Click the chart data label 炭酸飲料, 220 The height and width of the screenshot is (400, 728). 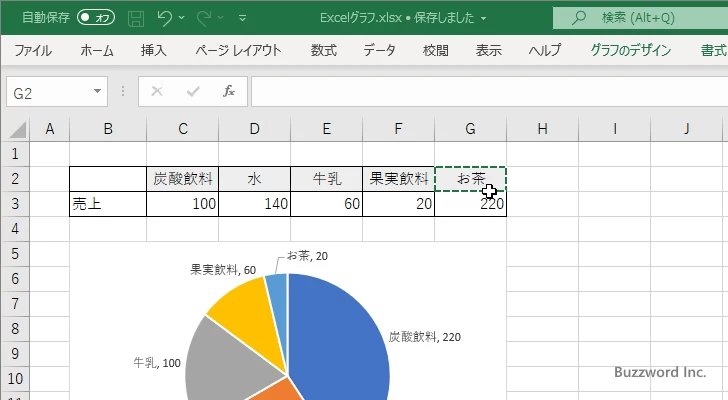424,337
